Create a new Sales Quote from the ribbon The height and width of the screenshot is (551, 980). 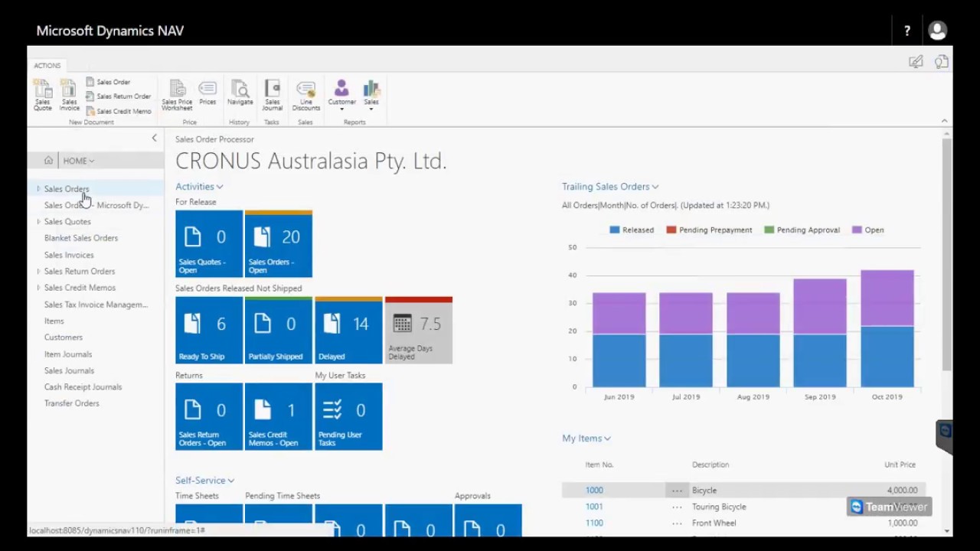pyautogui.click(x=43, y=96)
